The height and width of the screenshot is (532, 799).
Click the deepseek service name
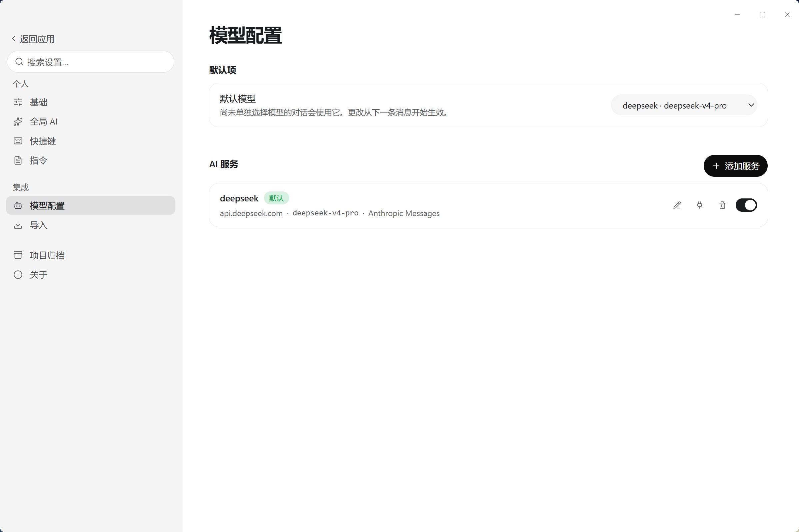[x=239, y=198]
